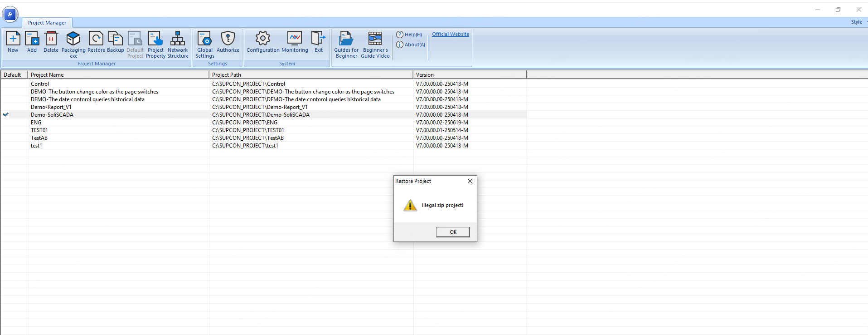This screenshot has height=335, width=868.
Task: Sort by the Version column header
Action: (469, 75)
